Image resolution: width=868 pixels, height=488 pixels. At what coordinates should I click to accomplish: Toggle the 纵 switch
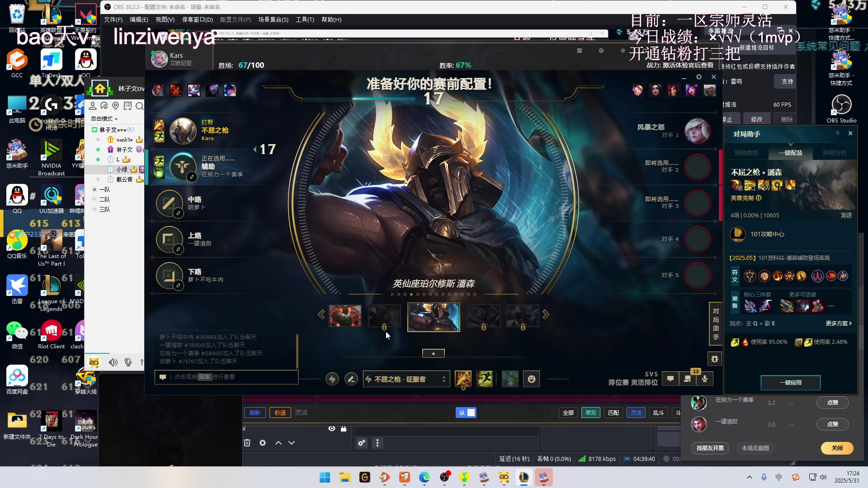(466, 413)
